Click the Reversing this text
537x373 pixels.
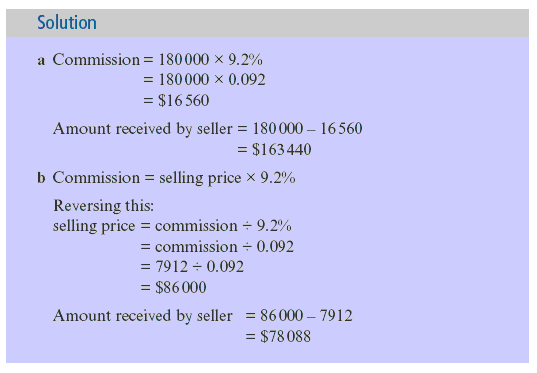tap(103, 206)
